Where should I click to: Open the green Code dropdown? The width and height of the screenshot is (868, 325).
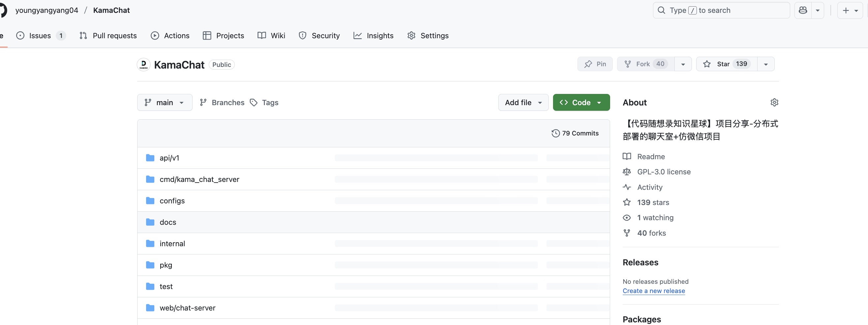[x=581, y=103]
